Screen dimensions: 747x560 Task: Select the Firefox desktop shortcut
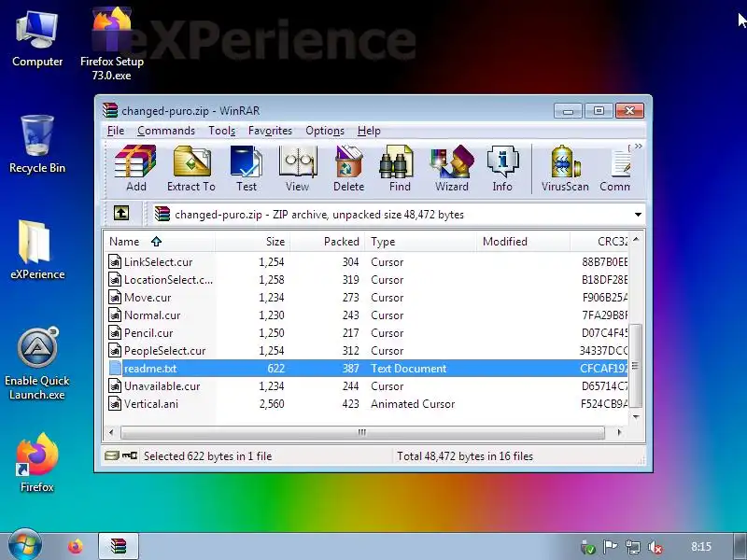pyautogui.click(x=37, y=463)
